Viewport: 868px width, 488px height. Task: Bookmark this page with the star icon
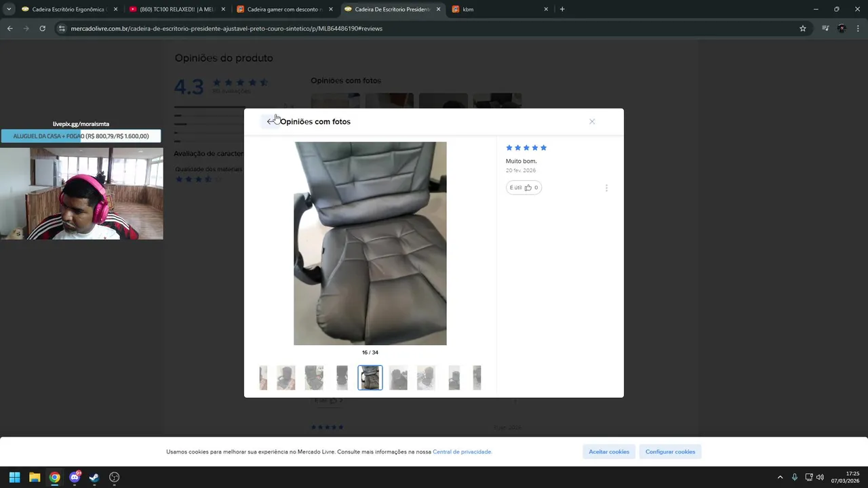[803, 28]
